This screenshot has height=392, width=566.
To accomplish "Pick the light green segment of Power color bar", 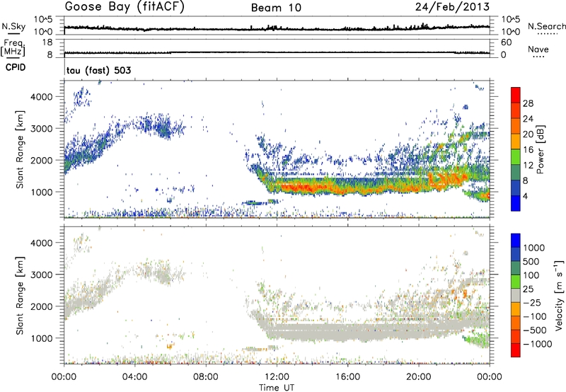I will pyautogui.click(x=516, y=157).
